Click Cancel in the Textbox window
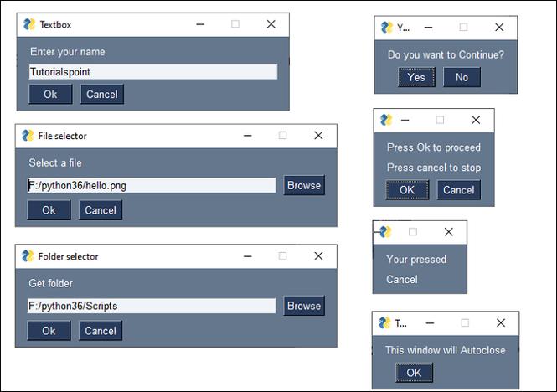The image size is (557, 392). (x=102, y=94)
